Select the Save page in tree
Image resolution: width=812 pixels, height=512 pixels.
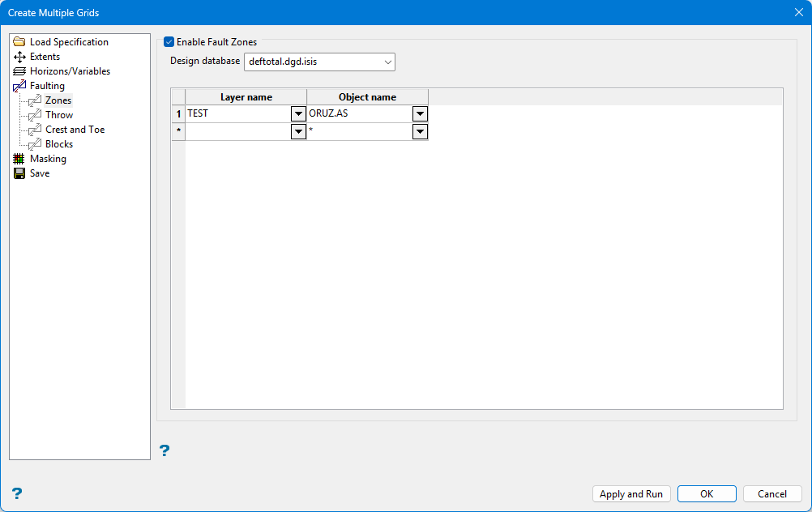tap(40, 173)
